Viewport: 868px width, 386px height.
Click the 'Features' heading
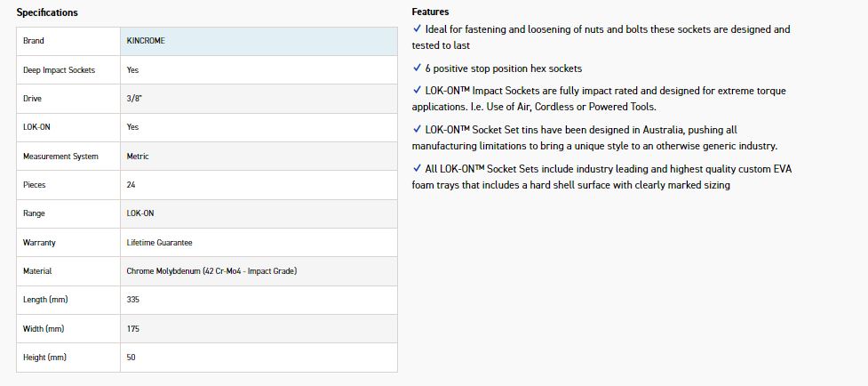[430, 12]
